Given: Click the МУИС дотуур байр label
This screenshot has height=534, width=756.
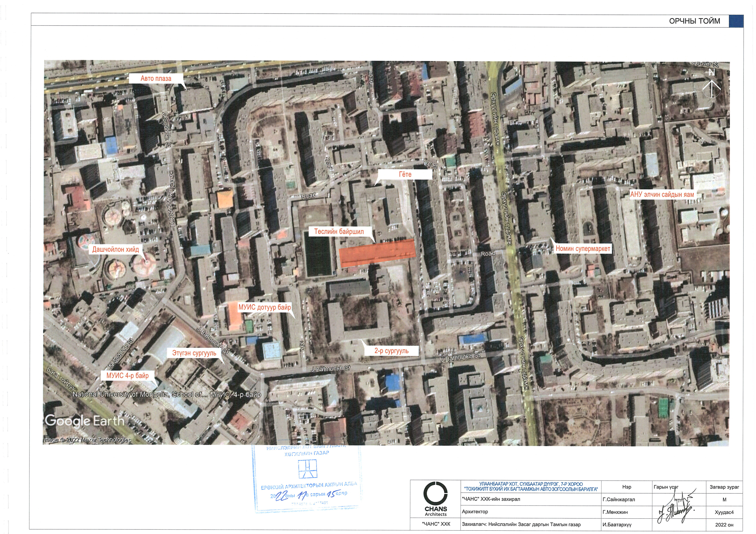Looking at the screenshot, I should point(264,307).
